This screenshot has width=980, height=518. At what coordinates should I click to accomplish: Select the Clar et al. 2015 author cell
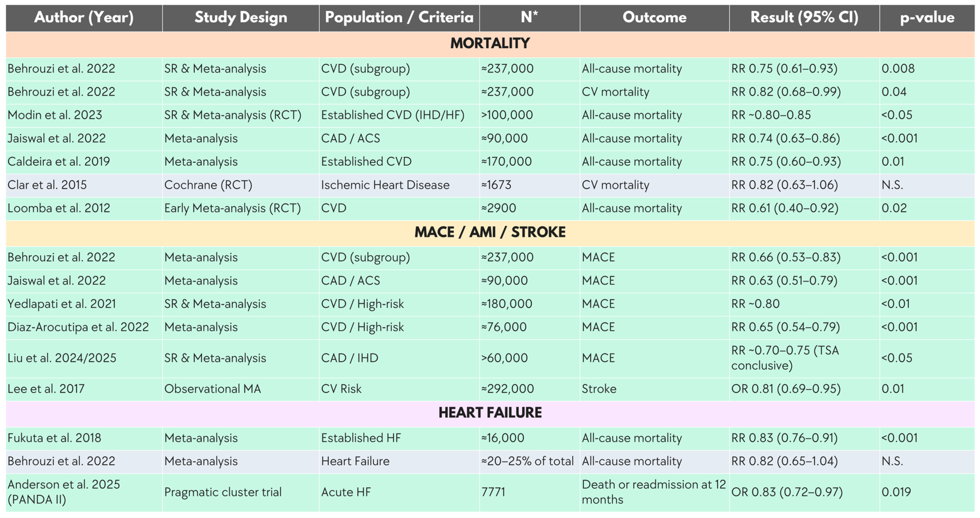point(84,185)
